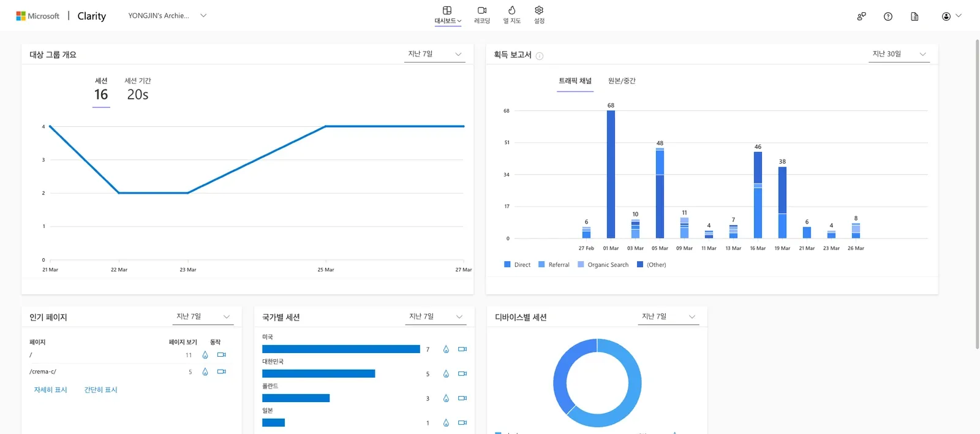Toggle (Other) legend series
Screen dimensions: 980x434
point(652,265)
